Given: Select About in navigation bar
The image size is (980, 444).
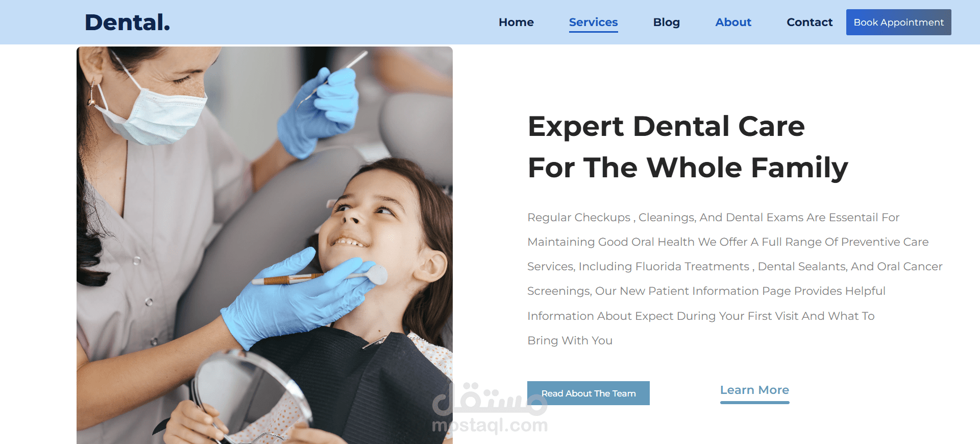Looking at the screenshot, I should click(733, 22).
